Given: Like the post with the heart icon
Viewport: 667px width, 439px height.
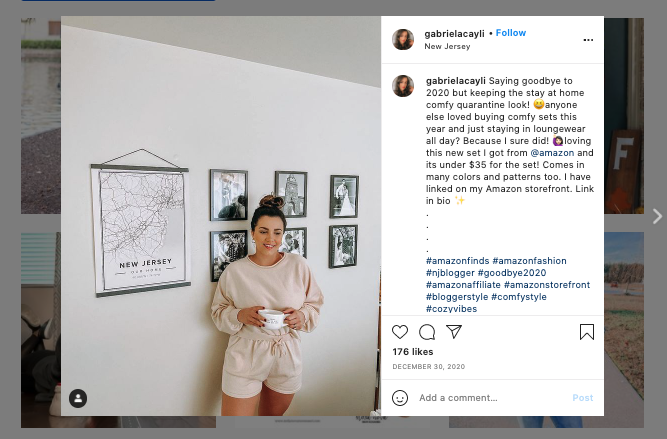Looking at the screenshot, I should point(400,332).
